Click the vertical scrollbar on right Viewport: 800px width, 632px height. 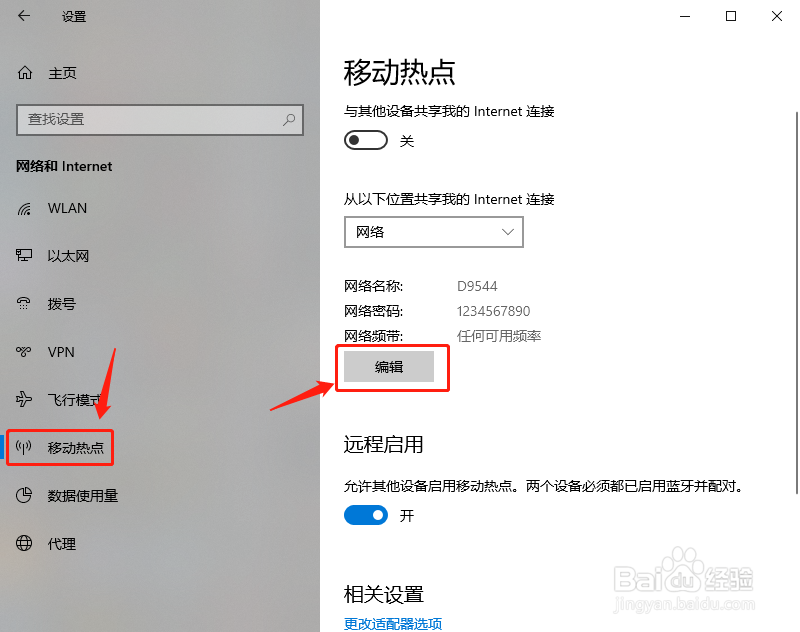(796, 302)
